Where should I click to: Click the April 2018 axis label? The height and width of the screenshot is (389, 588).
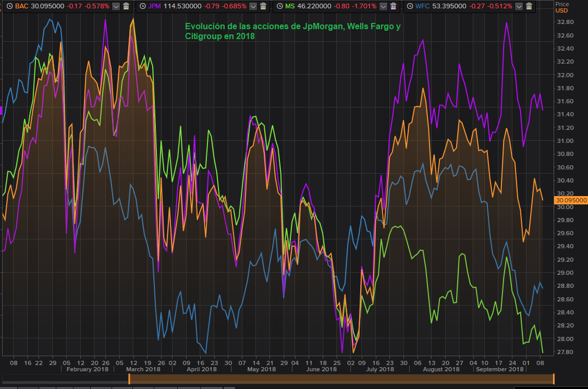[202, 369]
